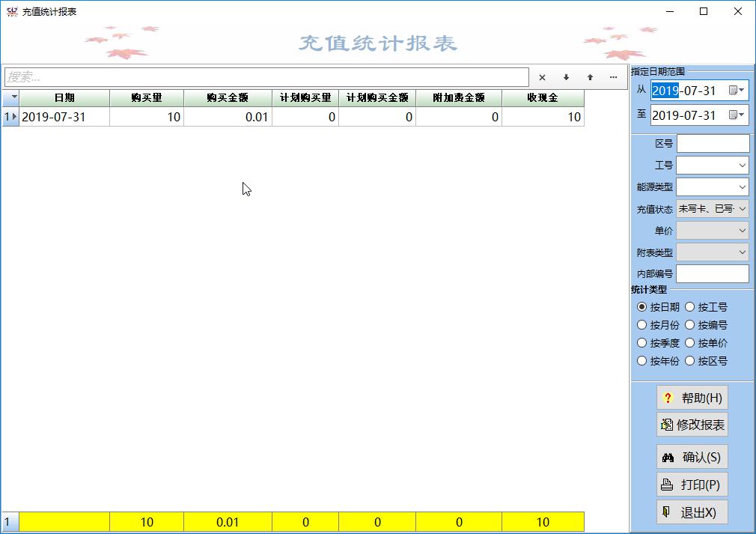Viewport: 756px width, 534px height.
Task: Select the 按工号 statistic type
Action: 690,307
